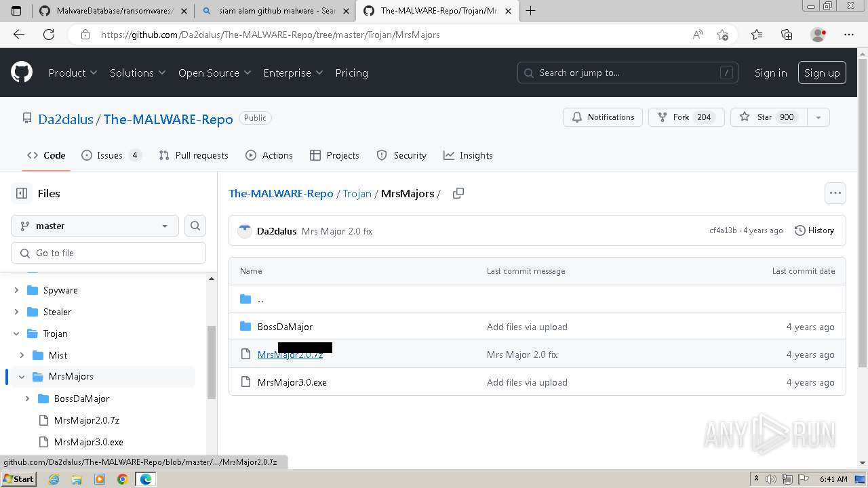This screenshot has height=488, width=868.
Task: Open commit History
Action: [814, 230]
